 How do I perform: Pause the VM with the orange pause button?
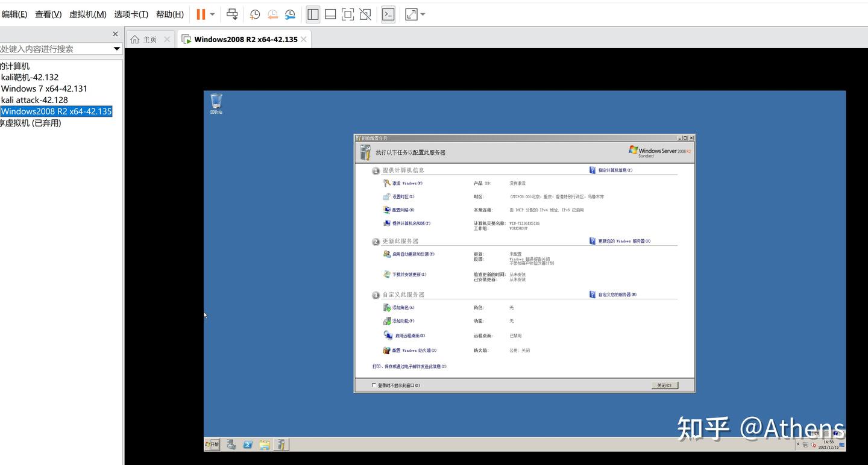pos(201,14)
